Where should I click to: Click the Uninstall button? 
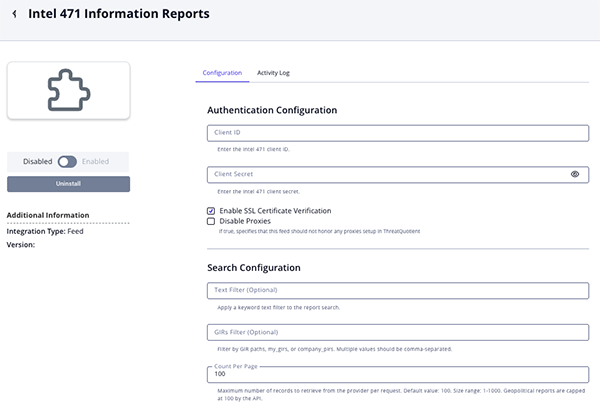point(68,184)
